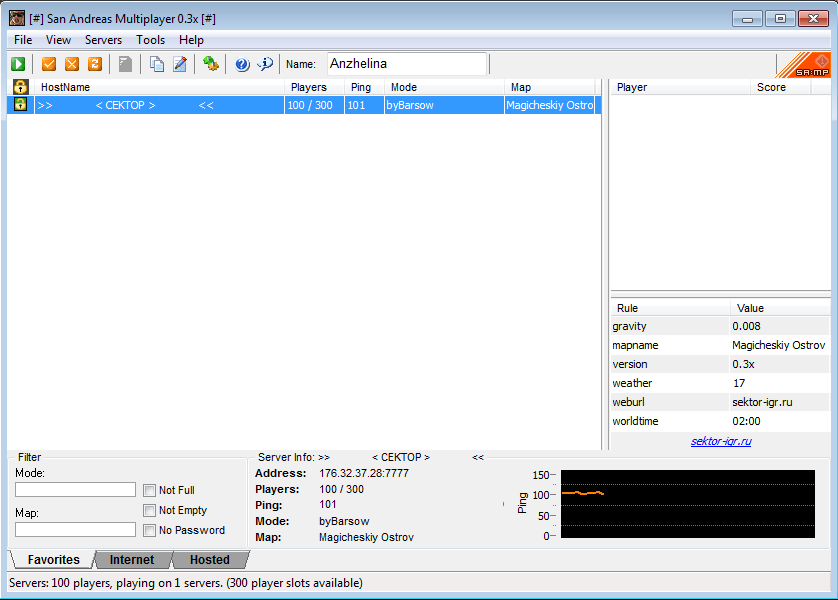Click the orange checkmark Add Server icon
Viewport: 838px width, 600px height.
point(49,64)
